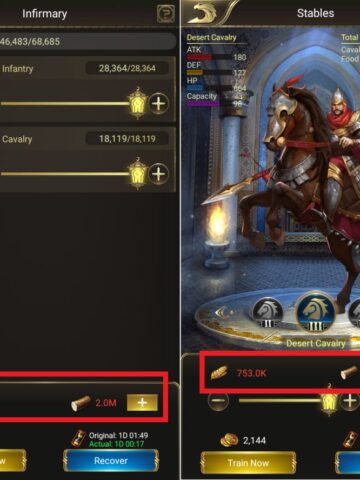Click the Infantry slider lantern handle

[137, 103]
